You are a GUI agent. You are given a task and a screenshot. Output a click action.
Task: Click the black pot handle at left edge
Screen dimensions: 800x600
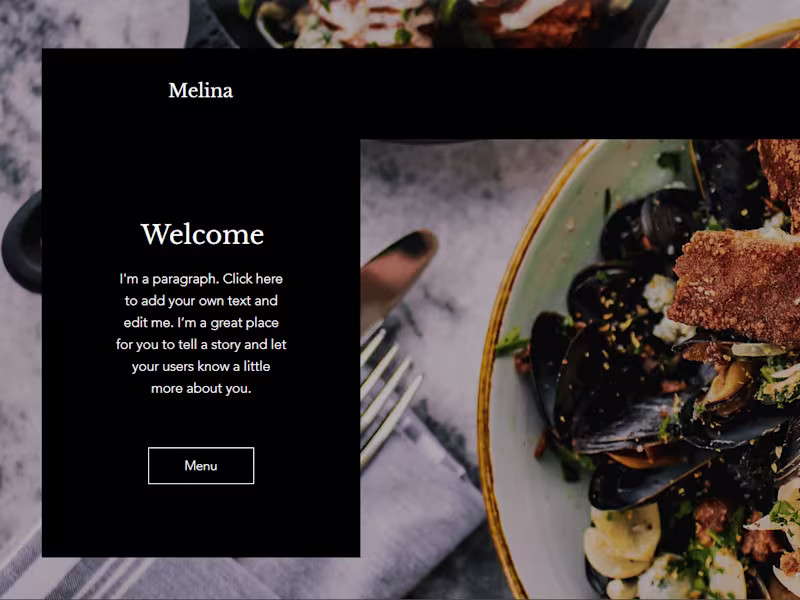[21, 244]
